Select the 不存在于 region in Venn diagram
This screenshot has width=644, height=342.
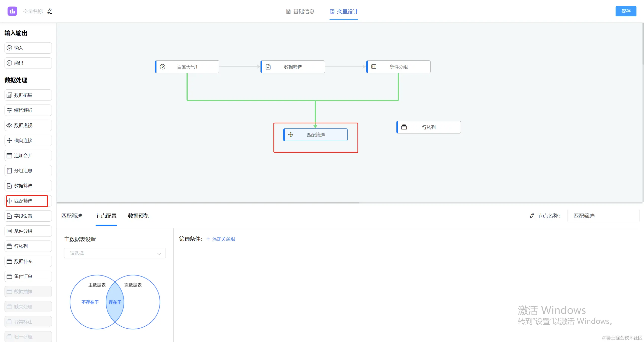point(90,302)
